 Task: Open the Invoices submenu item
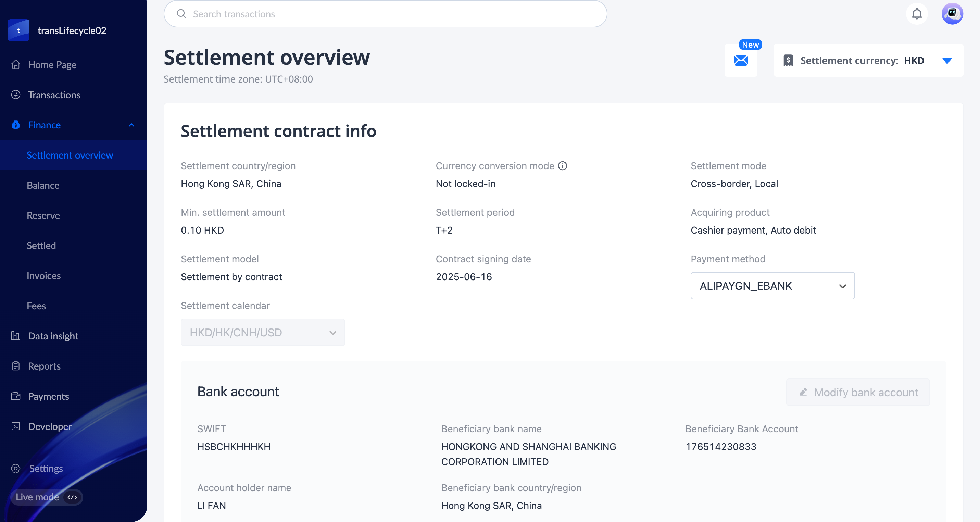pyautogui.click(x=44, y=276)
